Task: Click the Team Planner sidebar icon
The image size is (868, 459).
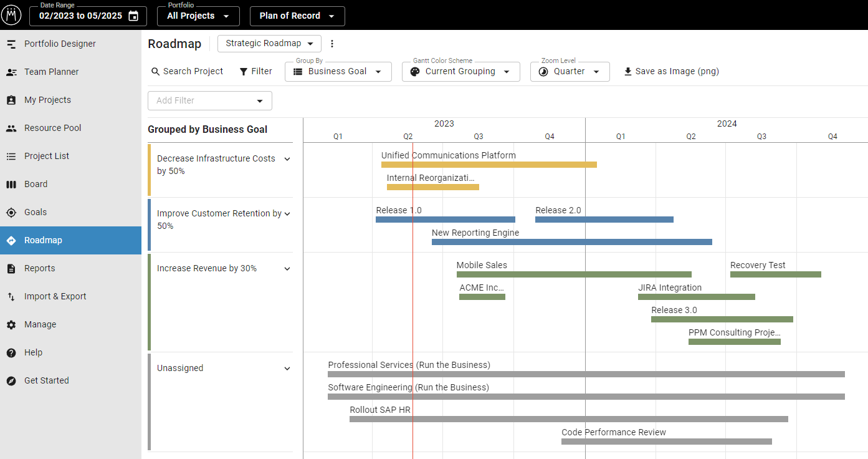Action: [11, 72]
